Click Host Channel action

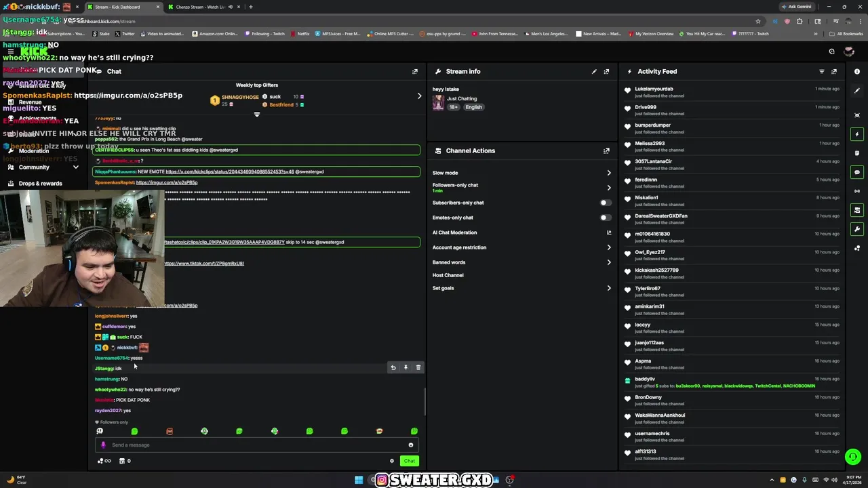click(x=448, y=275)
